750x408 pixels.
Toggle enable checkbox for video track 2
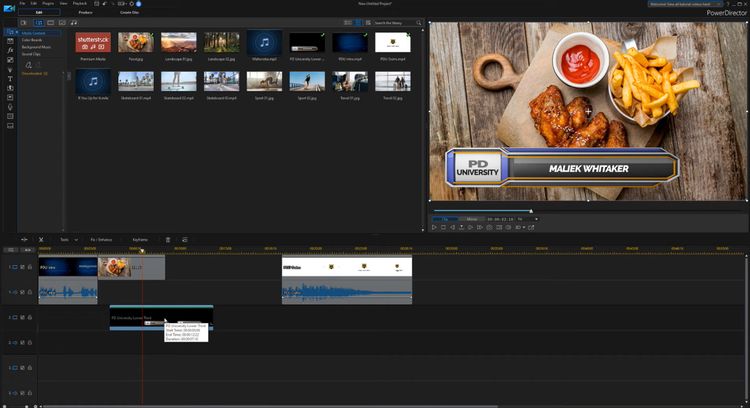point(22,317)
